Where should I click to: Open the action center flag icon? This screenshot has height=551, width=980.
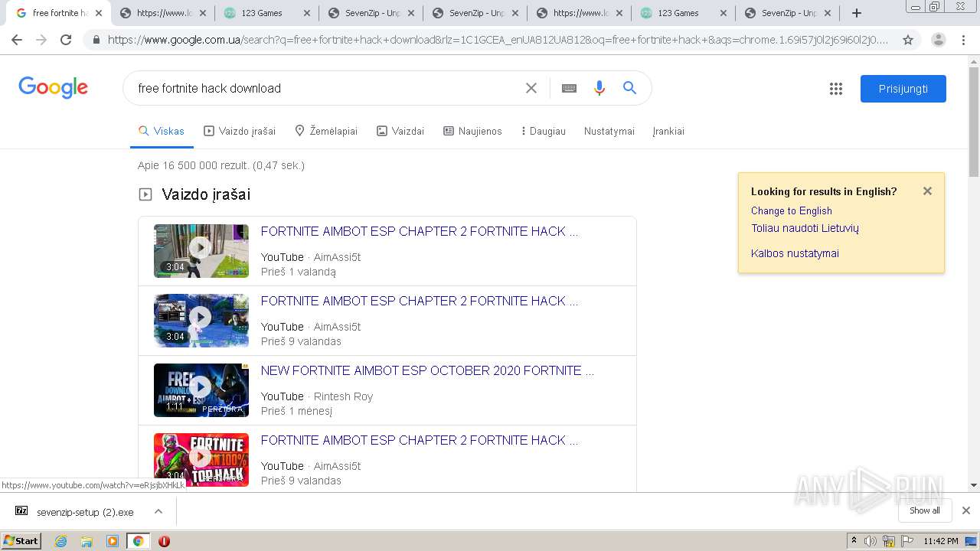pos(906,541)
